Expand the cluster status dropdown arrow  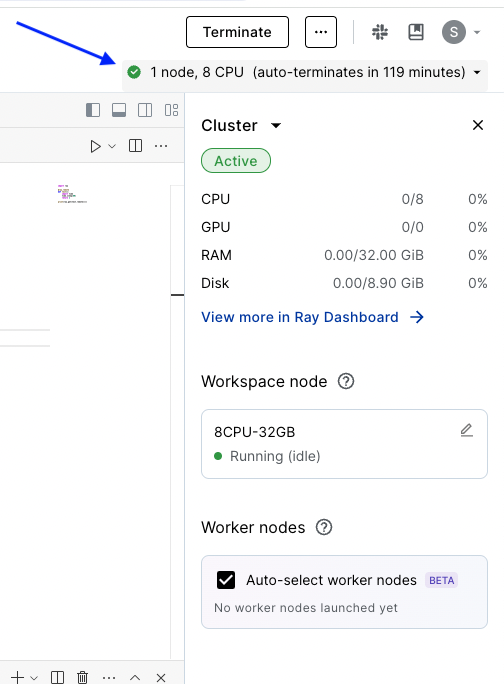[477, 72]
